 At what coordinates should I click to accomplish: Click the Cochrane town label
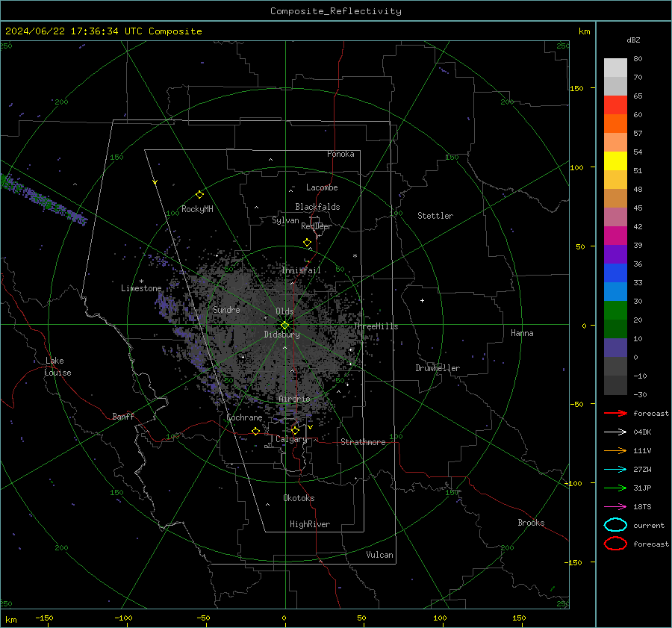click(244, 417)
